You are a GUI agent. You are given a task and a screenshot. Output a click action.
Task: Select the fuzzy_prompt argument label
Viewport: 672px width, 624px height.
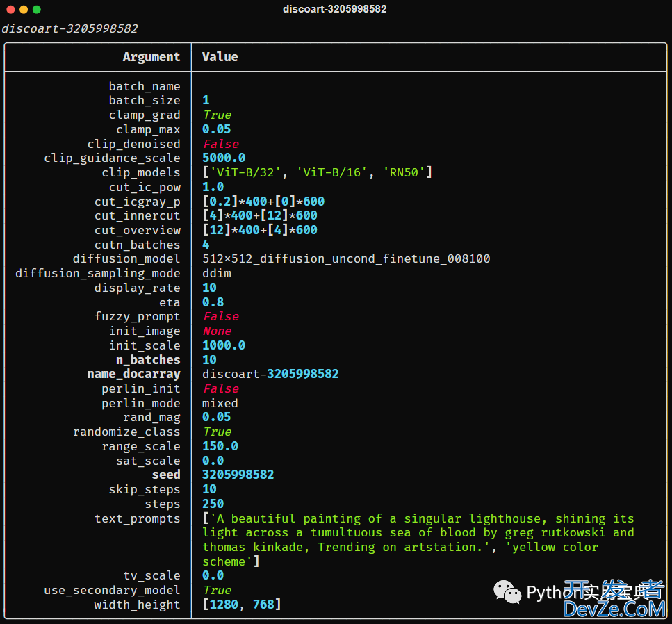pyautogui.click(x=138, y=317)
